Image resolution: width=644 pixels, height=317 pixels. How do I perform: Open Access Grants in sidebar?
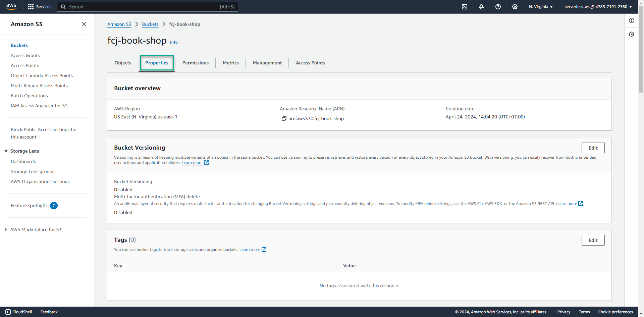point(25,55)
